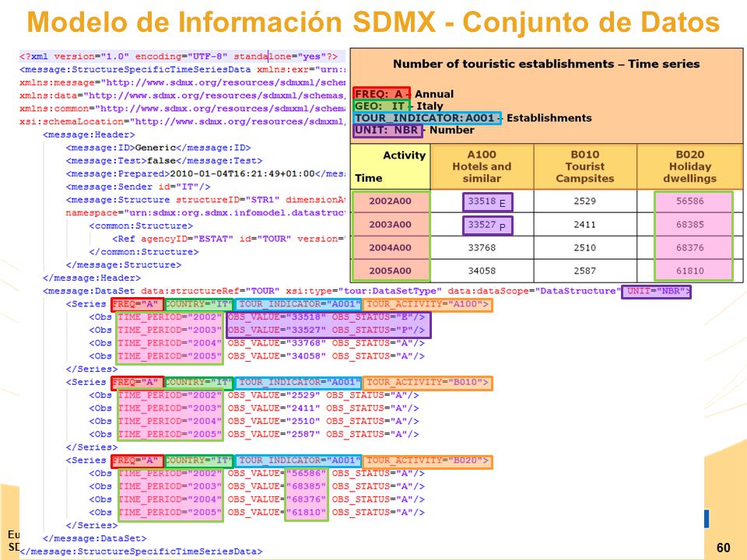
Task: Select the '<message:Sender id="IT"/>' line
Action: [139, 187]
